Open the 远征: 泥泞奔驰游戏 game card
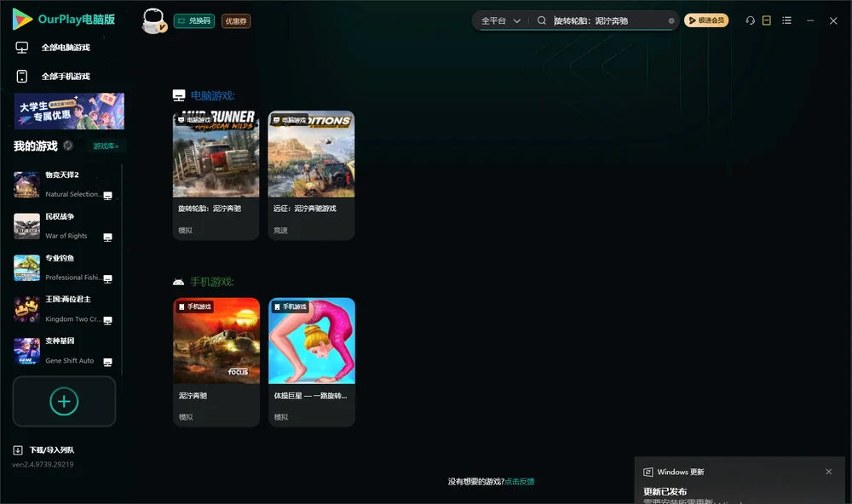Image resolution: width=852 pixels, height=504 pixels. [x=311, y=175]
